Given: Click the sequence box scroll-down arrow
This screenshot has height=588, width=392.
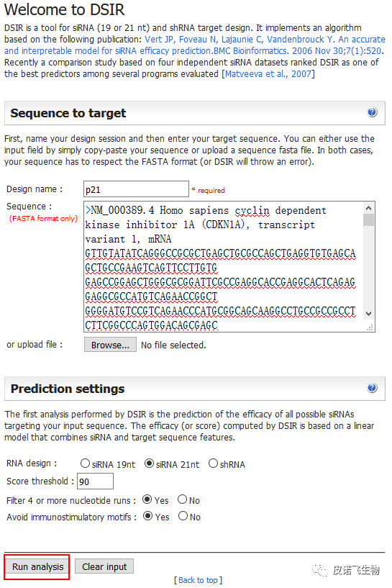Looking at the screenshot, I should 368,314.
